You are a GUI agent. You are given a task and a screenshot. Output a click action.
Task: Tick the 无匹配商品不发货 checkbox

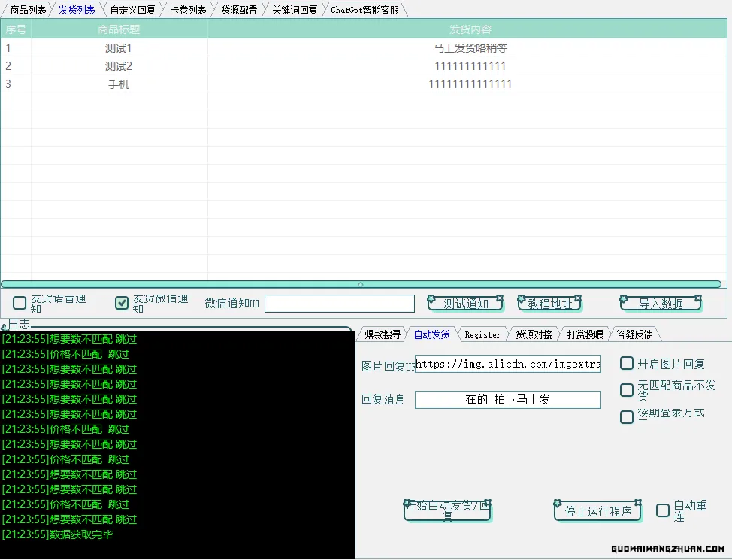[627, 390]
